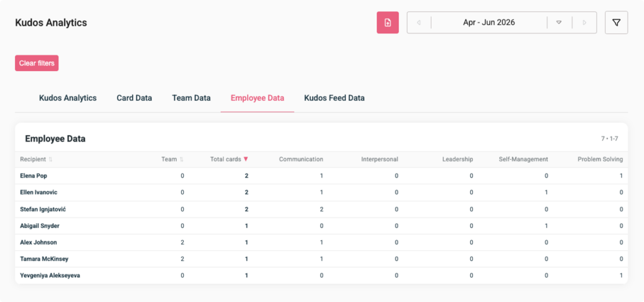The image size is (644, 302).
Task: Sort by Team column sort icon
Action: coord(182,159)
